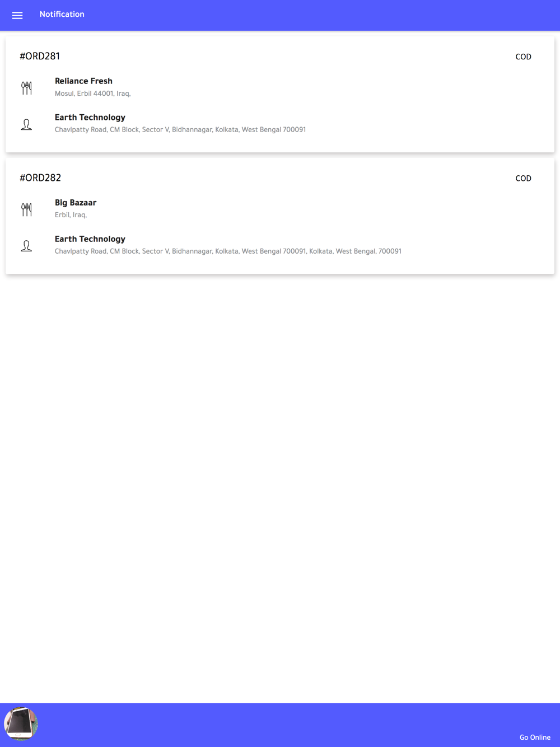This screenshot has height=747, width=560.
Task: Click the customer icon in order ORD282
Action: [x=26, y=246]
